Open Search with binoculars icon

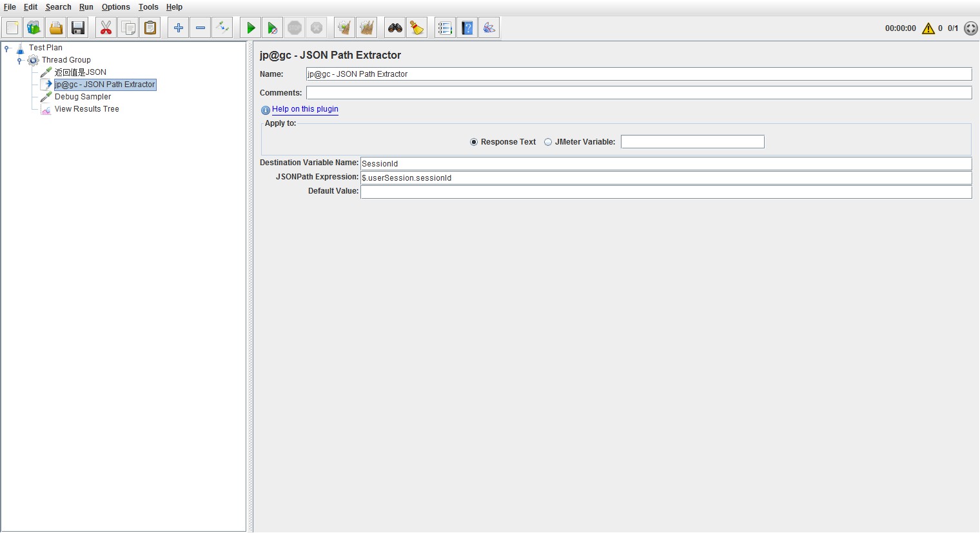[x=395, y=28]
